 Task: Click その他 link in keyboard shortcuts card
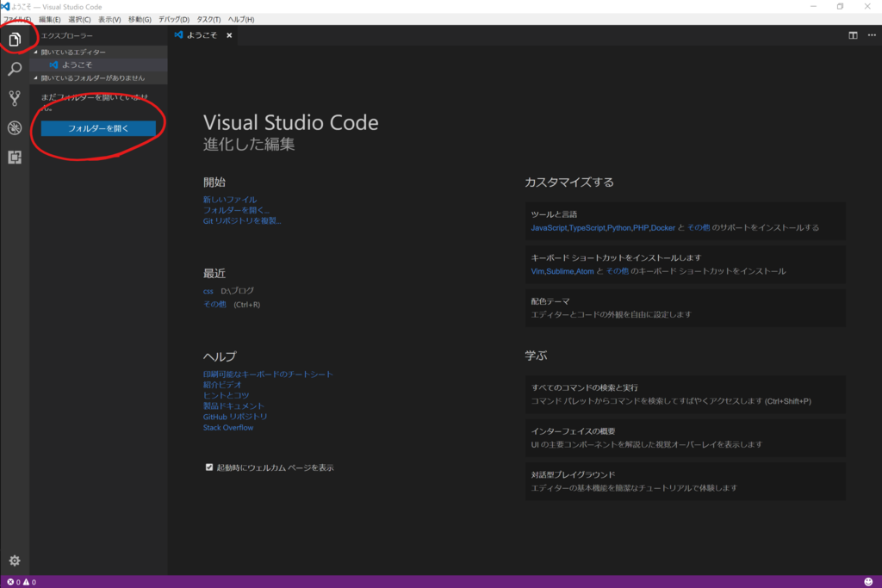click(x=617, y=271)
